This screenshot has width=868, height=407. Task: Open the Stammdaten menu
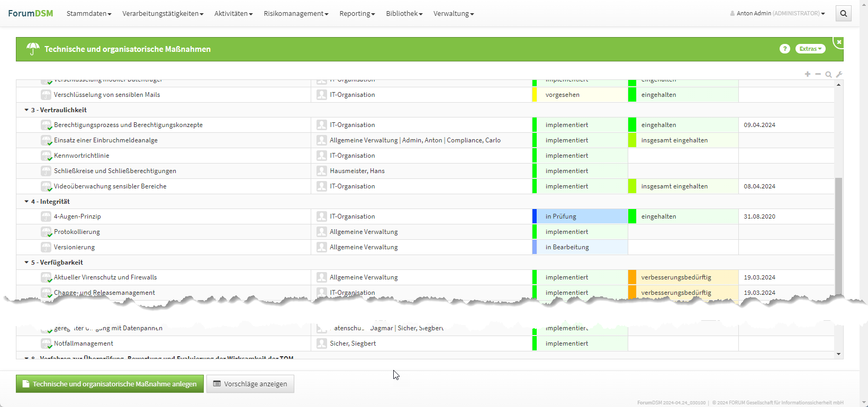point(88,14)
